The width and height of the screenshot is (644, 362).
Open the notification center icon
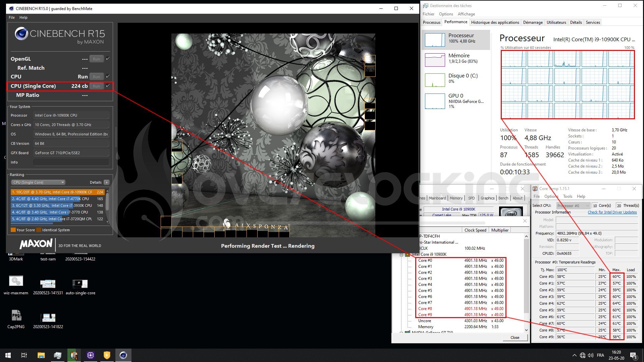pyautogui.click(x=633, y=355)
